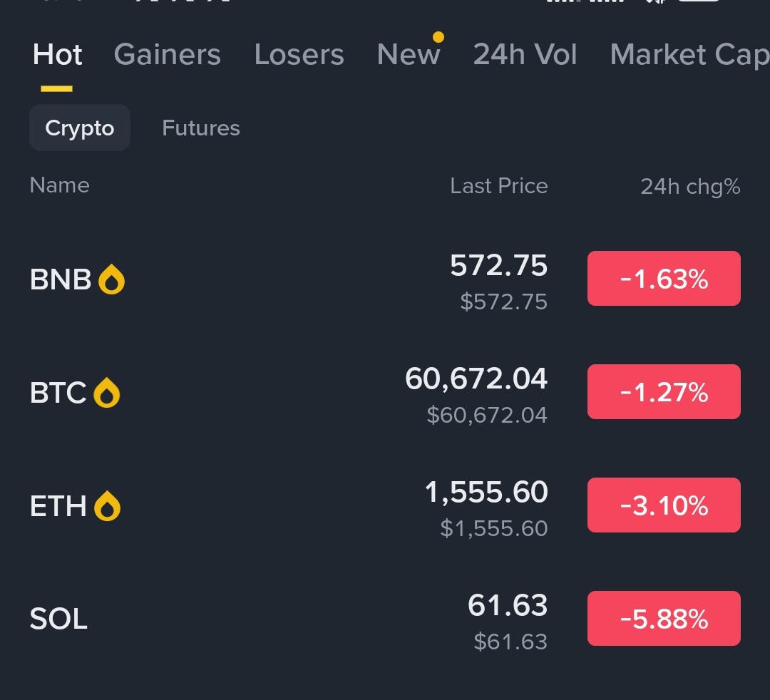Image resolution: width=770 pixels, height=700 pixels.
Task: Select the Futures filter pill
Action: point(201,128)
